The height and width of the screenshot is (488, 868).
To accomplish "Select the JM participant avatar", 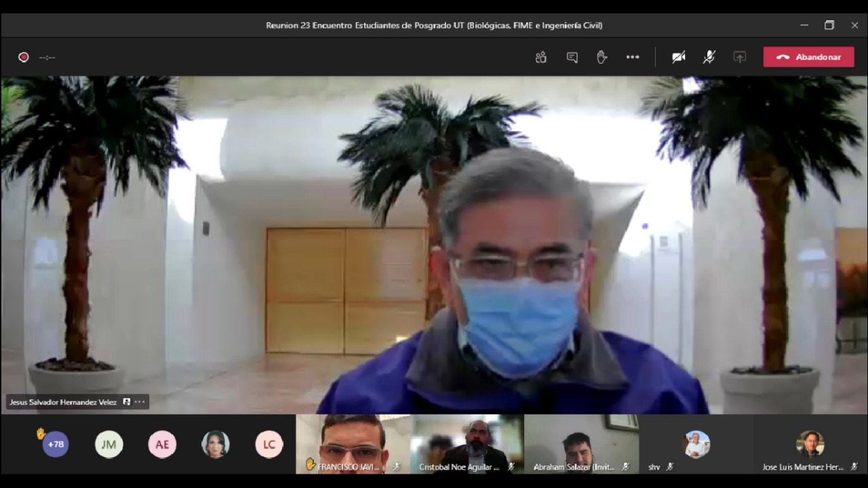I will [x=108, y=445].
